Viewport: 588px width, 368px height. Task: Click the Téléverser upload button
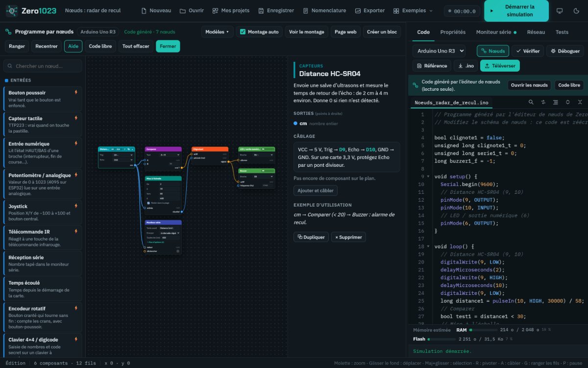[x=500, y=66]
